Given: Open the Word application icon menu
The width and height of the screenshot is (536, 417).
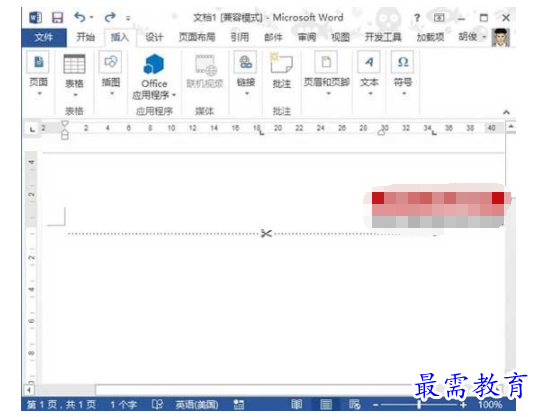Looking at the screenshot, I should tap(36, 17).
